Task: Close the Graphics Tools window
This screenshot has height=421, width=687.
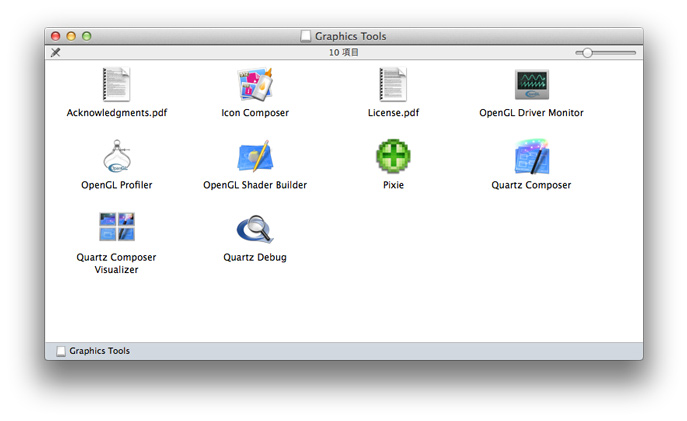Action: point(56,36)
